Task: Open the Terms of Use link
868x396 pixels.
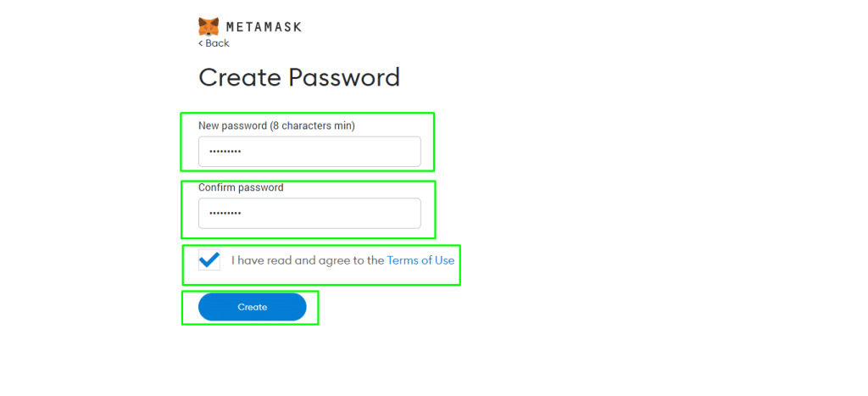Action: [420, 260]
